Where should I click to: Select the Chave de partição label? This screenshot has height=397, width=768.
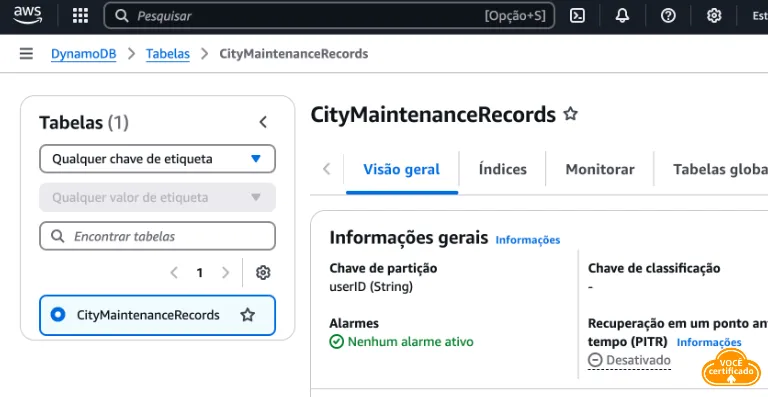pyautogui.click(x=384, y=268)
